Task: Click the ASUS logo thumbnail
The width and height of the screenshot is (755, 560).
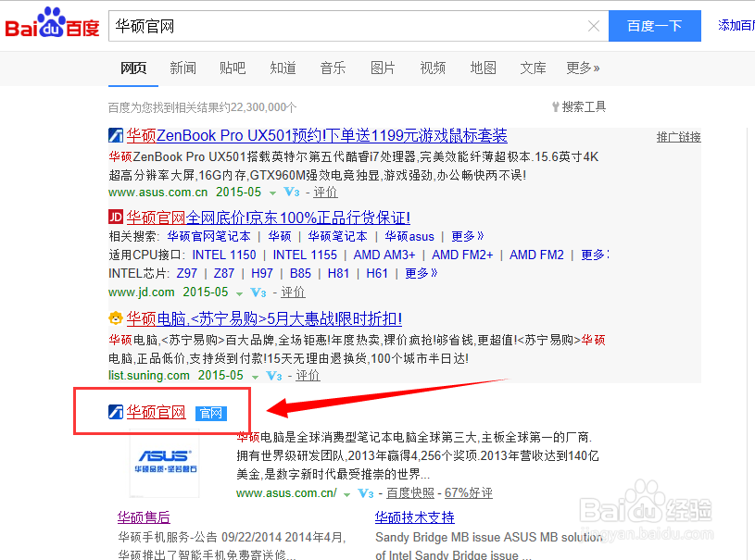Action: 165,463
